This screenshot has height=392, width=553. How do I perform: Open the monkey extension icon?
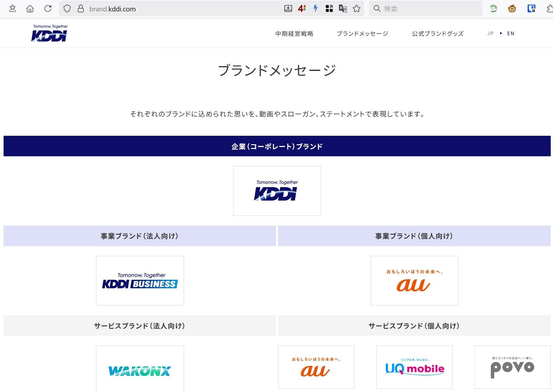pyautogui.click(x=512, y=9)
